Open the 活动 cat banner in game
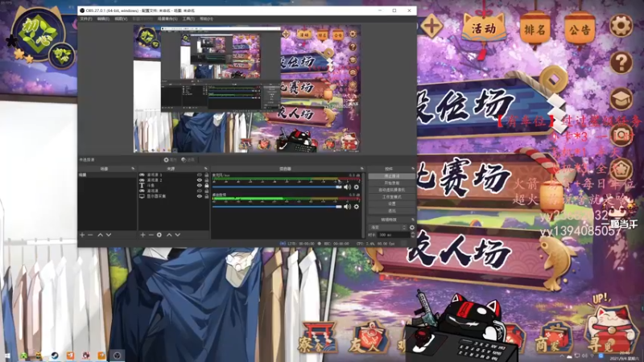Viewport: 644px width, 362px height. [484, 29]
